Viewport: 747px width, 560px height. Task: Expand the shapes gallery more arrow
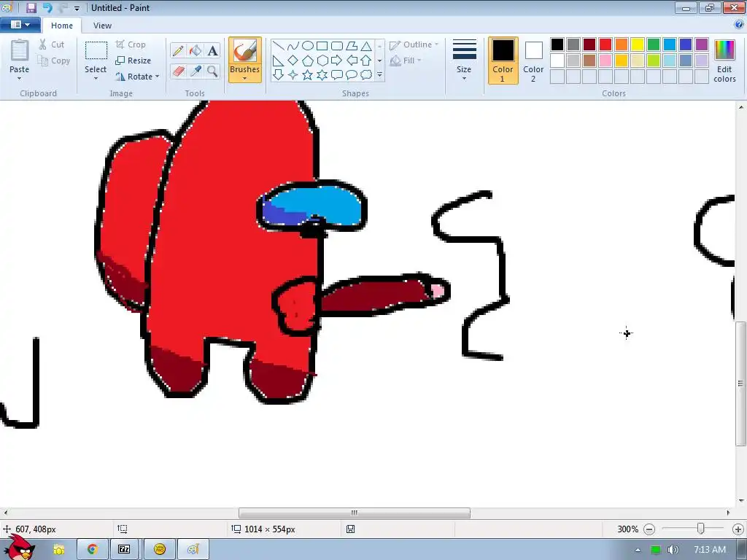379,75
